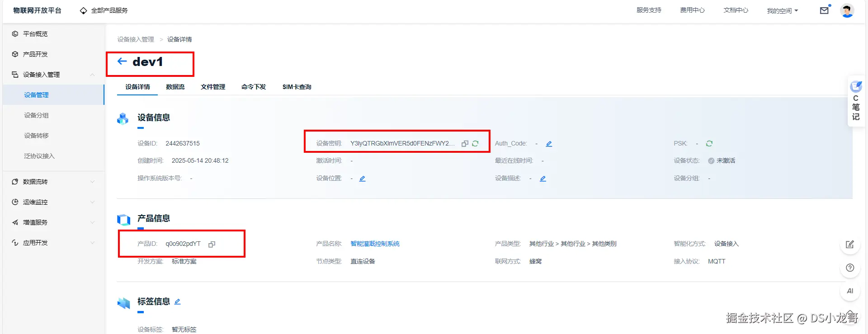Edit the device location
Viewport: 868px width, 334px height.
362,179
